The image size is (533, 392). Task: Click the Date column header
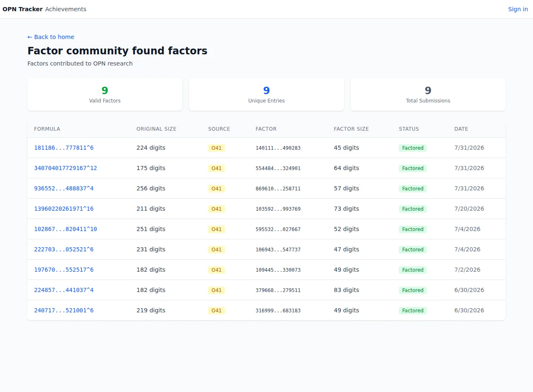461,129
